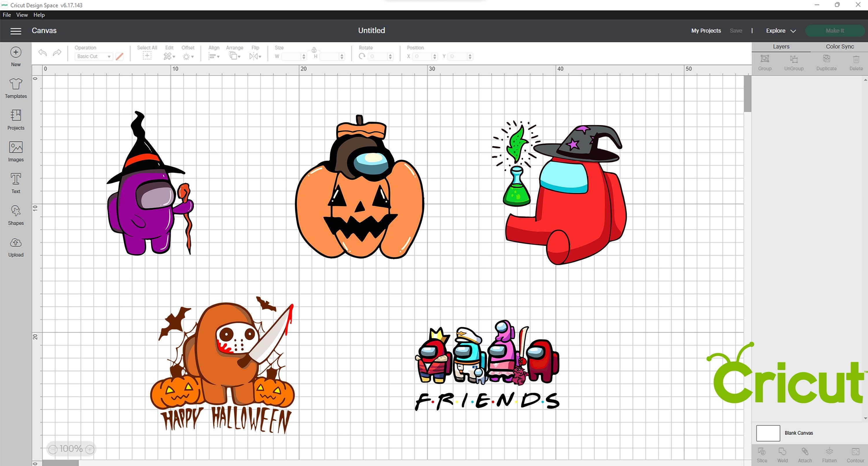
Task: Expand the Align options dropdown
Action: 214,56
